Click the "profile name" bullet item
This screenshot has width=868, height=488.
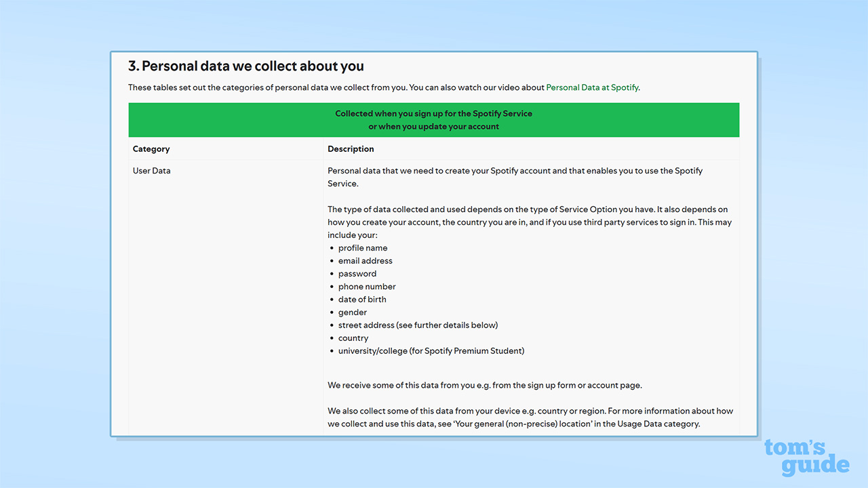pos(363,248)
